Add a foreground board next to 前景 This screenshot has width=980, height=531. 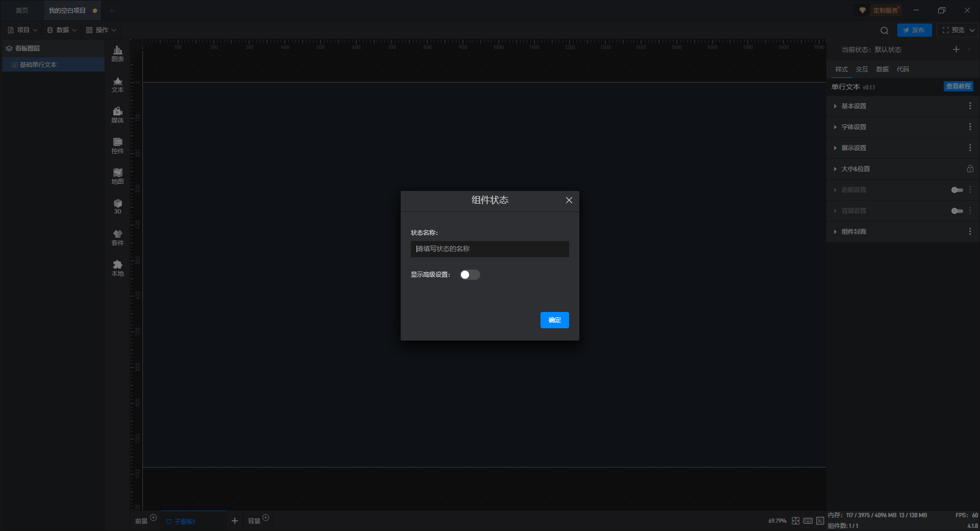coord(153,518)
